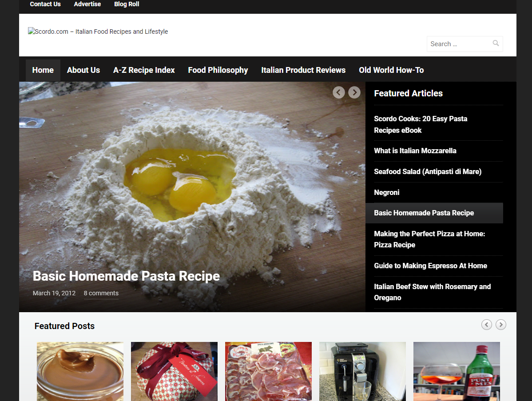Image resolution: width=532 pixels, height=401 pixels.
Task: Visit the Old World How-To section
Action: tap(391, 70)
